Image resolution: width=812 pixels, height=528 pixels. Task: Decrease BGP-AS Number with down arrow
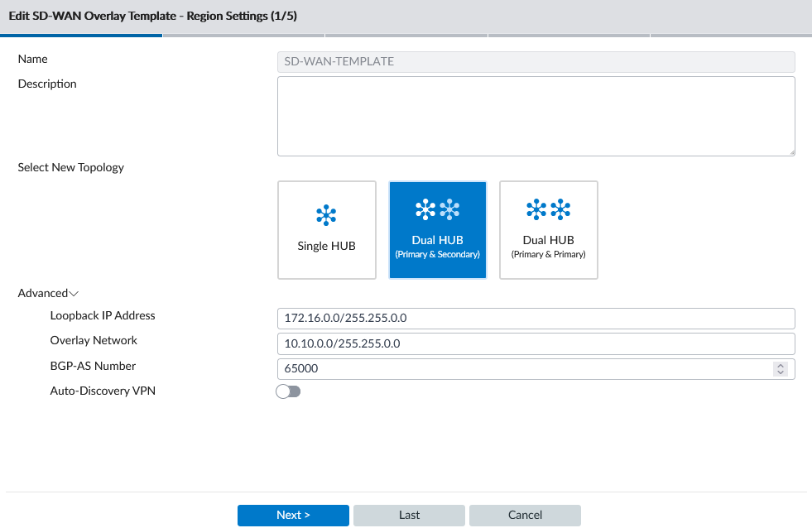779,373
